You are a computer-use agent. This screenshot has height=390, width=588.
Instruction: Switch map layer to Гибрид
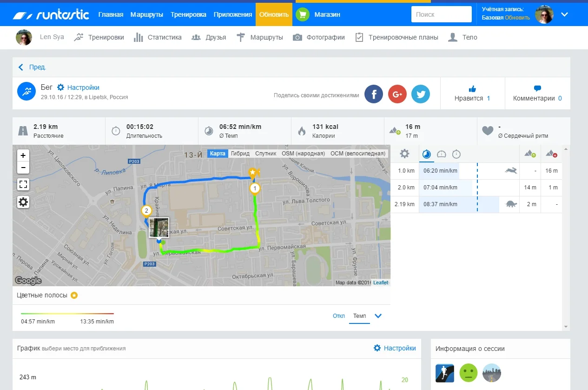[x=240, y=154]
